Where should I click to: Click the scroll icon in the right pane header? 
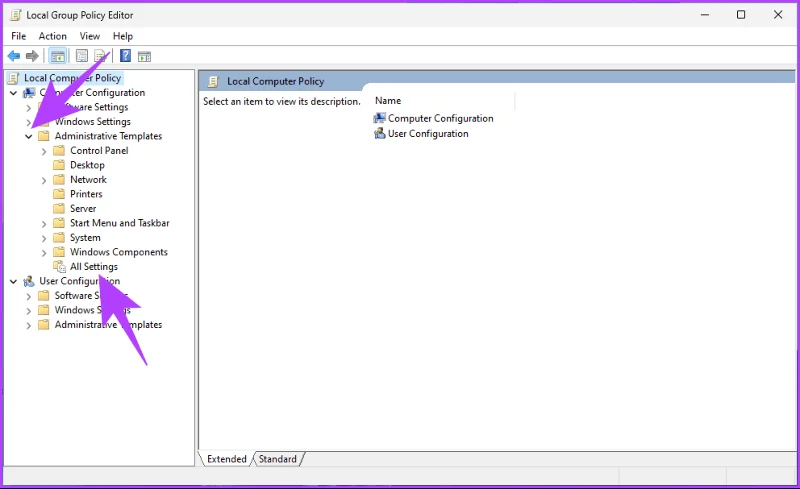tap(214, 81)
